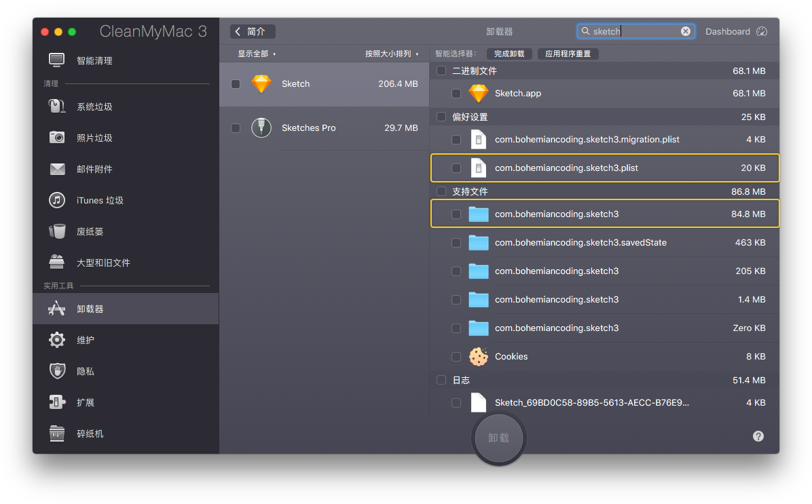812x504 pixels.
Task: Select 智能清理 in the sidebar
Action: click(126, 60)
